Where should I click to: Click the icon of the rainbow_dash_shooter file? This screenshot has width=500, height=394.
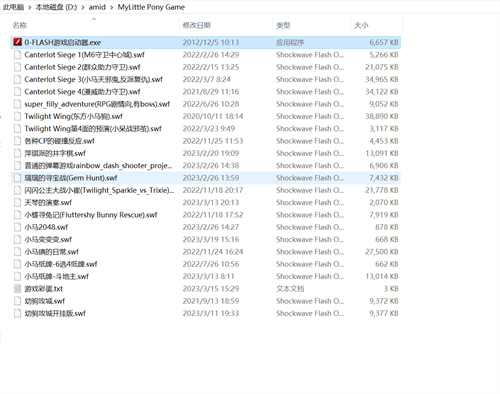[x=17, y=166]
